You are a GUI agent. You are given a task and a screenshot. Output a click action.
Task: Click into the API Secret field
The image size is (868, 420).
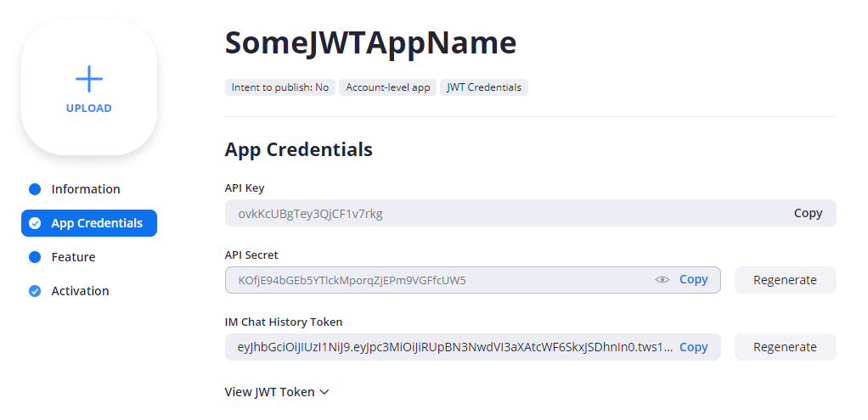coord(473,280)
